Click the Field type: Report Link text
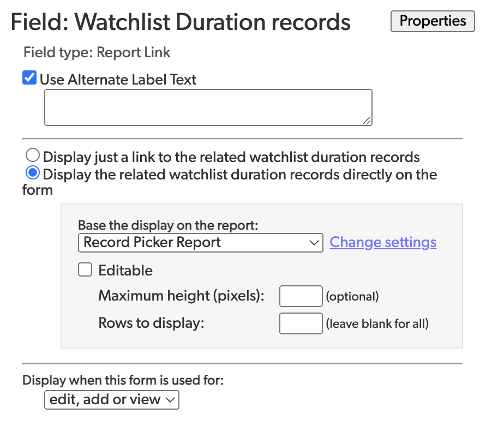Screen dimensions: 504x432 97,52
